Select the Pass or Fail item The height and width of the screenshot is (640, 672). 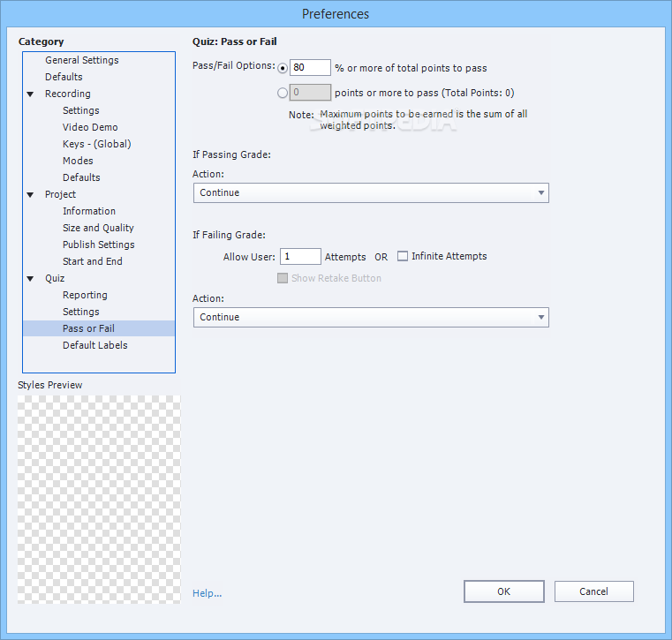(x=99, y=328)
